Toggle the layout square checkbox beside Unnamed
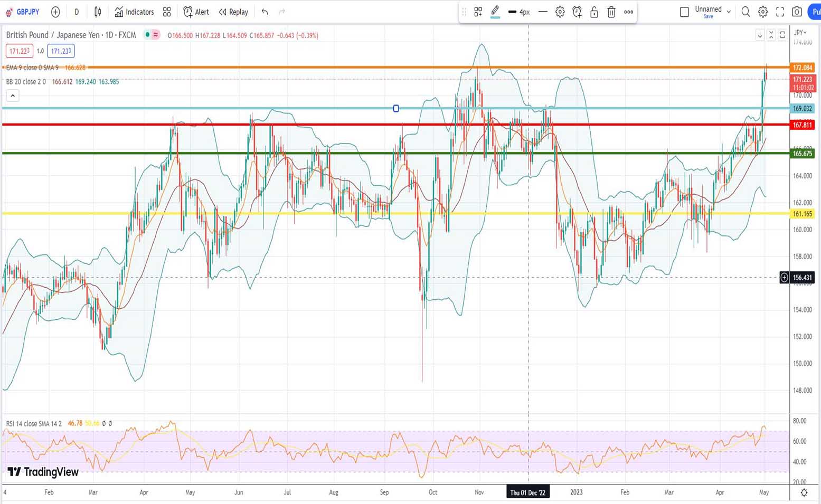The width and height of the screenshot is (821, 504). pos(684,12)
